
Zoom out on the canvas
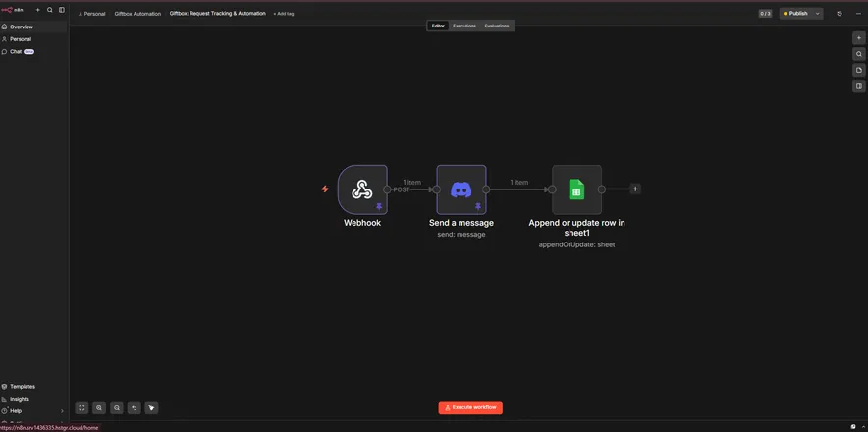[117, 408]
